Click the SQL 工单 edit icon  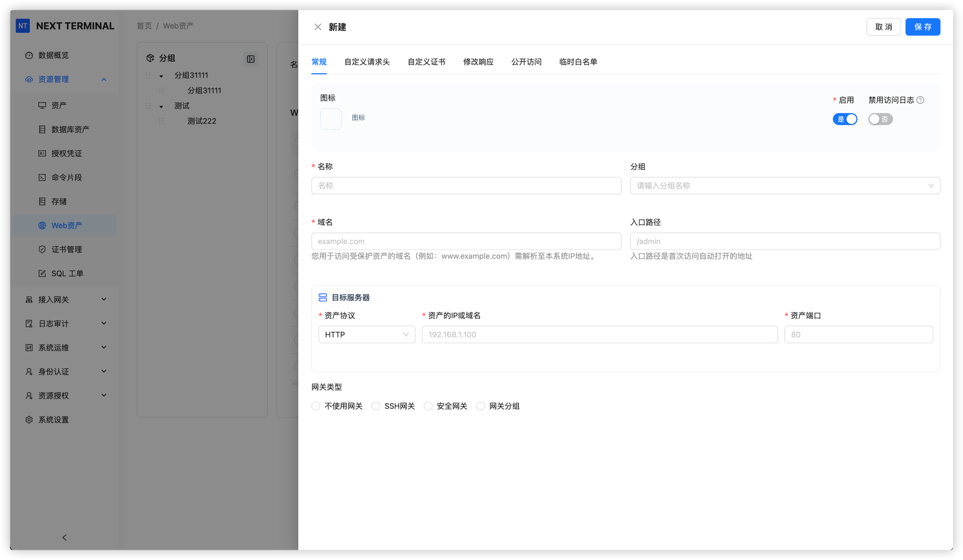pyautogui.click(x=42, y=273)
